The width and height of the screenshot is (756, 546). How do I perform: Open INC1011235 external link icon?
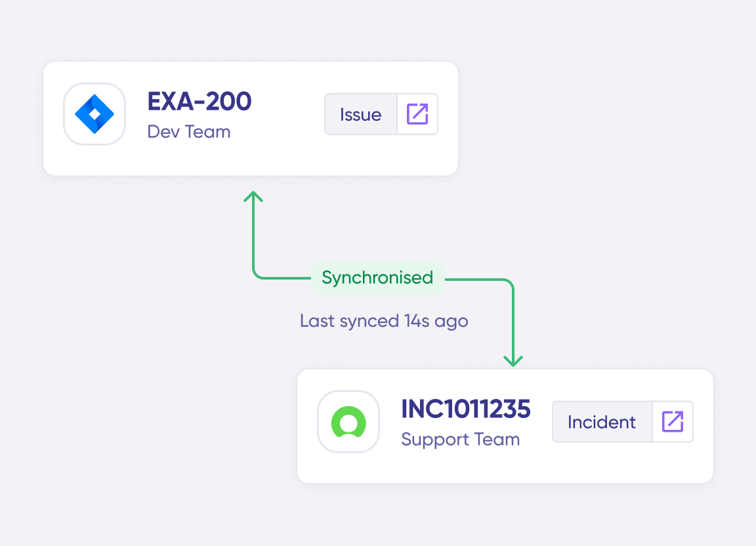click(x=673, y=421)
